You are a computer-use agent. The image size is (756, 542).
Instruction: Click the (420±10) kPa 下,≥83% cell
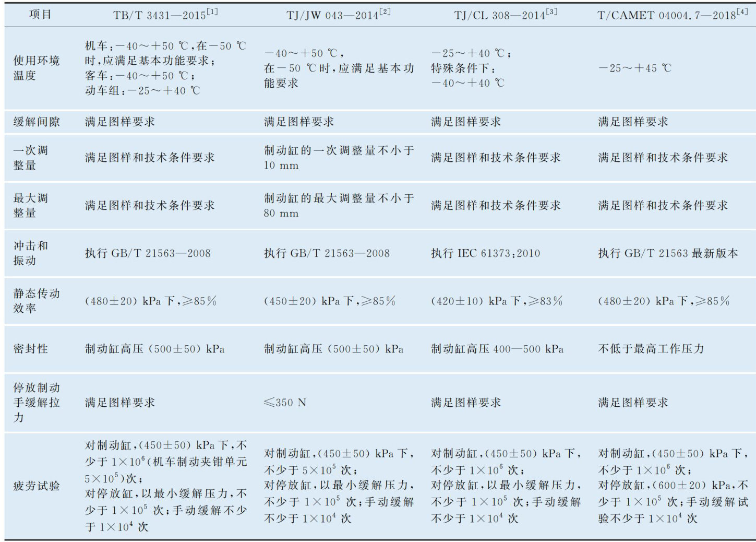[496, 301]
